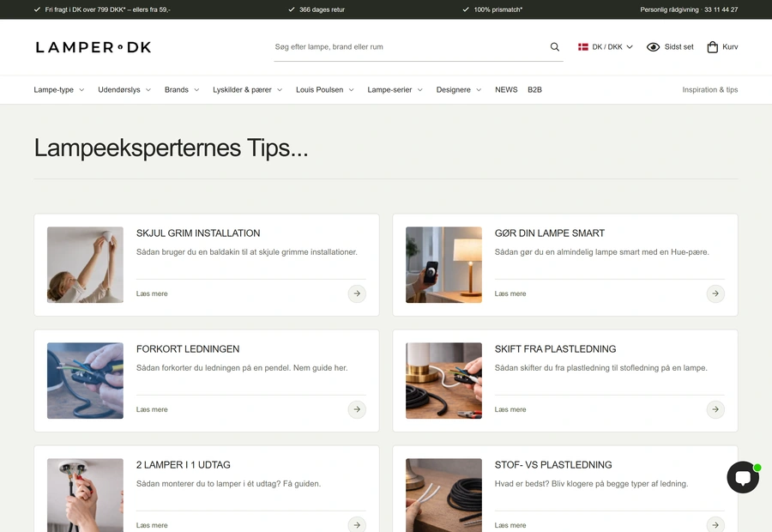Open thumbnail of phone and table lamp
The width and height of the screenshot is (772, 532).
[443, 264]
